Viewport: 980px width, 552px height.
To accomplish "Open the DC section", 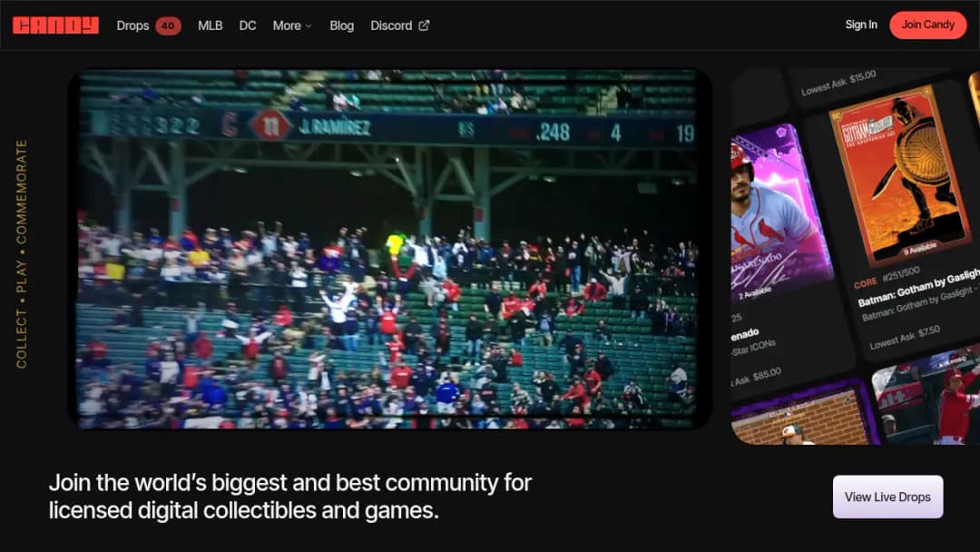I will (248, 25).
